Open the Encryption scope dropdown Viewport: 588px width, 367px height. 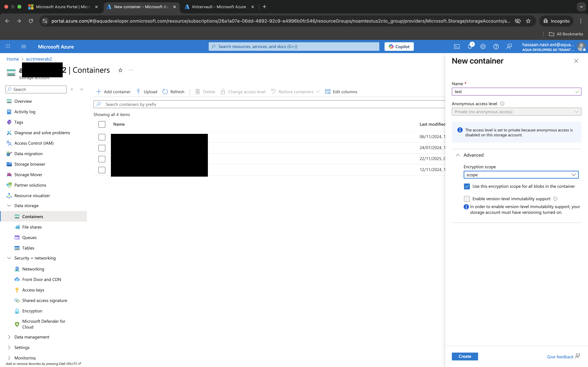pyautogui.click(x=521, y=175)
